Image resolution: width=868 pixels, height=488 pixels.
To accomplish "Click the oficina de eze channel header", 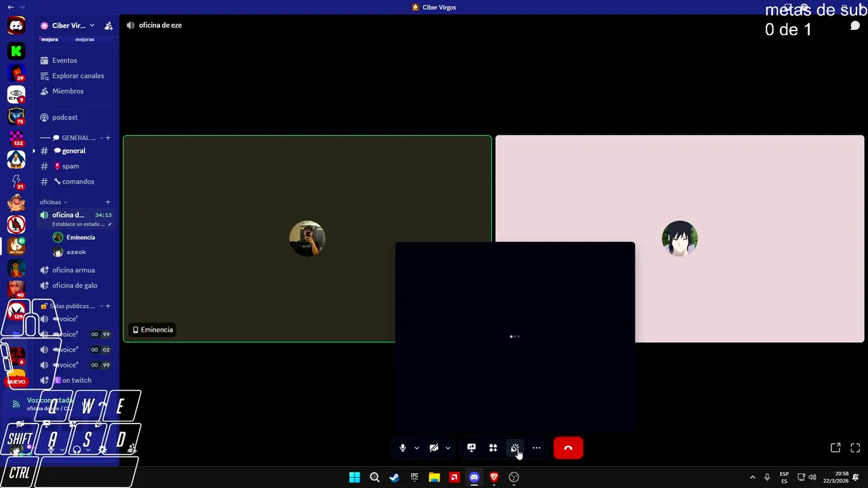I will 160,25.
